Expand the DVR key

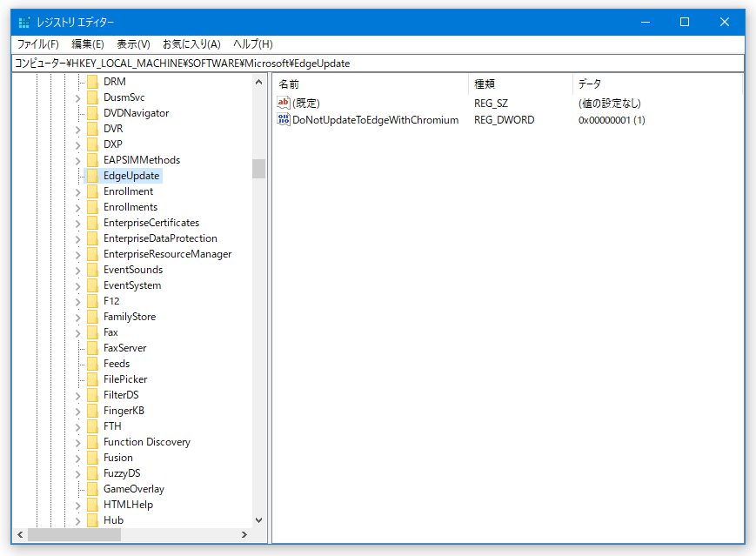point(77,130)
